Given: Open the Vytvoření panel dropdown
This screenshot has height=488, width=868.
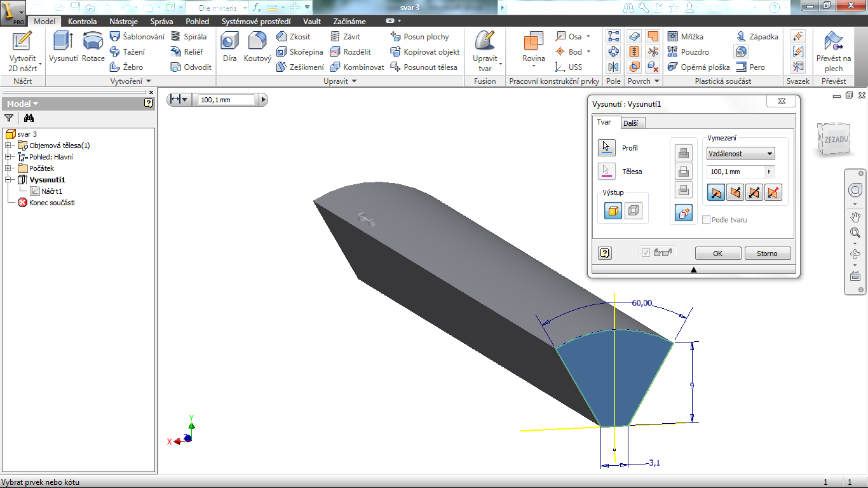Looking at the screenshot, I should tap(131, 81).
